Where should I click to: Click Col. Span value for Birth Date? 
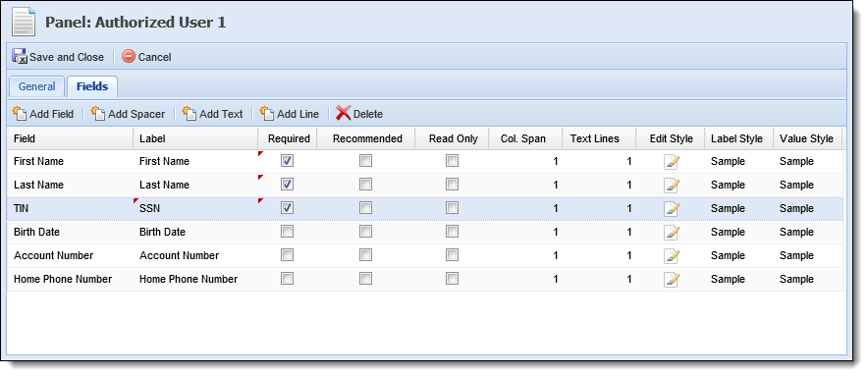pyautogui.click(x=555, y=232)
